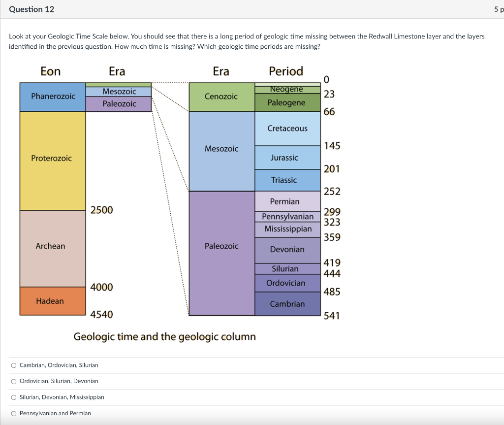Viewport: 504px width, 425px height.
Task: Click the 145 age value
Action: tap(332, 146)
